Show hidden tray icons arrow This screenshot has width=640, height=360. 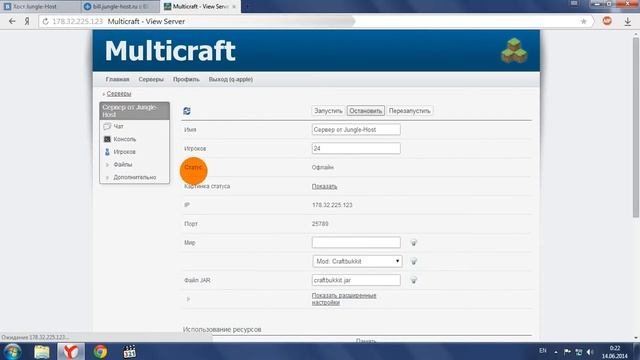[x=556, y=352]
